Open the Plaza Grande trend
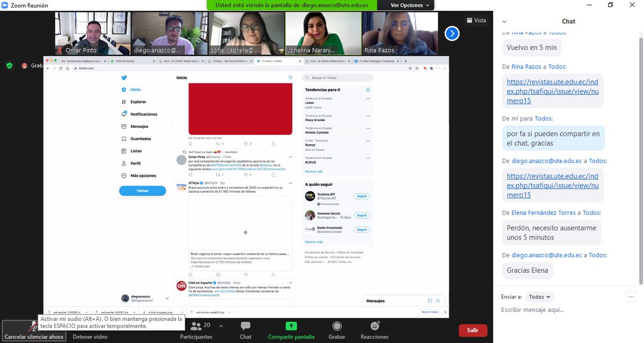 click(x=337, y=118)
